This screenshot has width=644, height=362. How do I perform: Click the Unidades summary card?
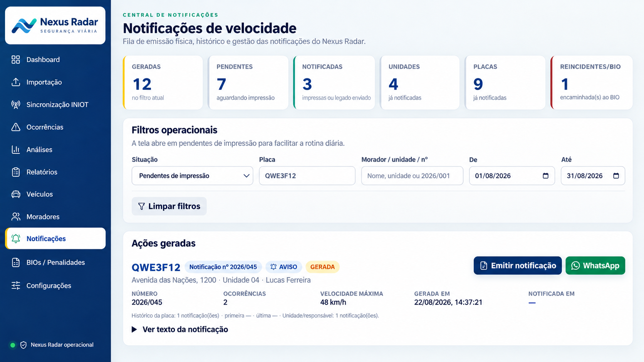(420, 82)
